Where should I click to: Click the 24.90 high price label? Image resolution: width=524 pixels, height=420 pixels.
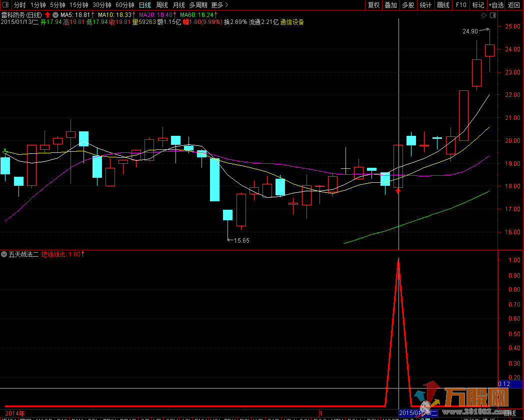(x=470, y=31)
